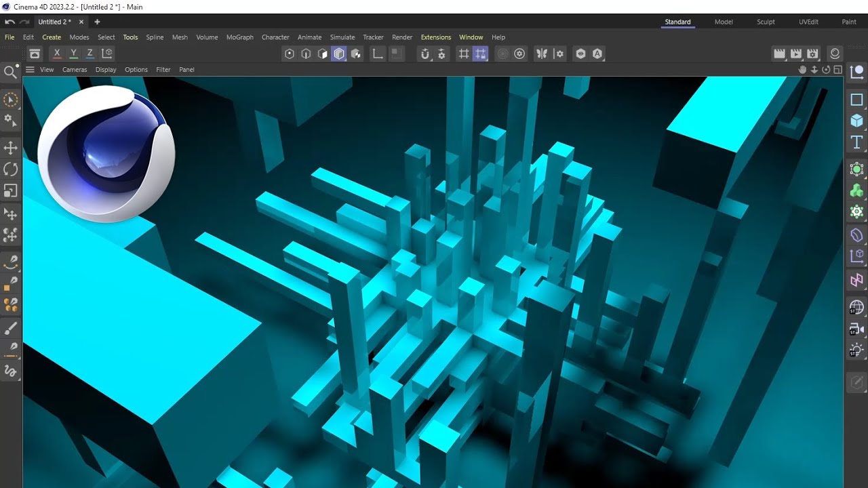The image size is (868, 488).
Task: Toggle the highlighted locked workplane button
Action: (x=481, y=54)
